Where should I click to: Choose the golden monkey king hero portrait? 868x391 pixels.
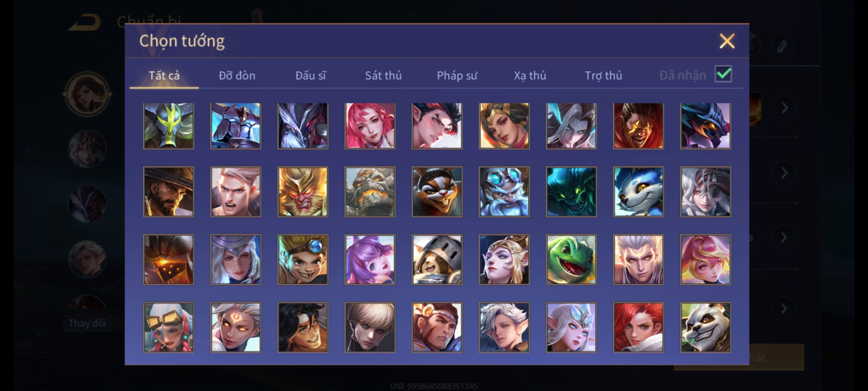click(x=303, y=192)
